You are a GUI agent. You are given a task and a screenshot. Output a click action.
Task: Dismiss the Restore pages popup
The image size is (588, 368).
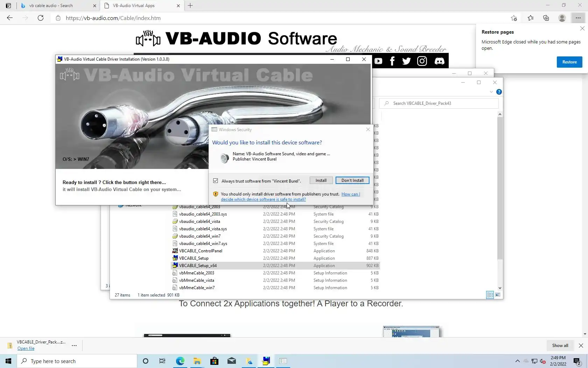pos(582,28)
